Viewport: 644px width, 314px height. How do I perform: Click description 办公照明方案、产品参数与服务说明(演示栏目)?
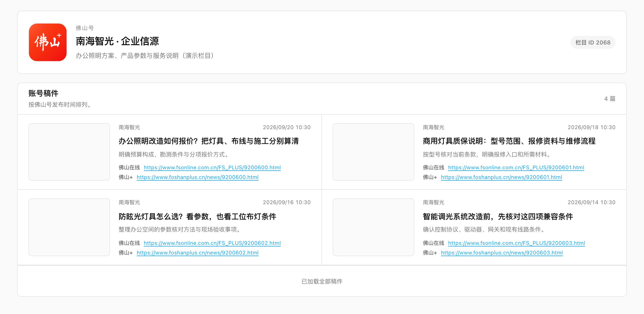pos(145,55)
